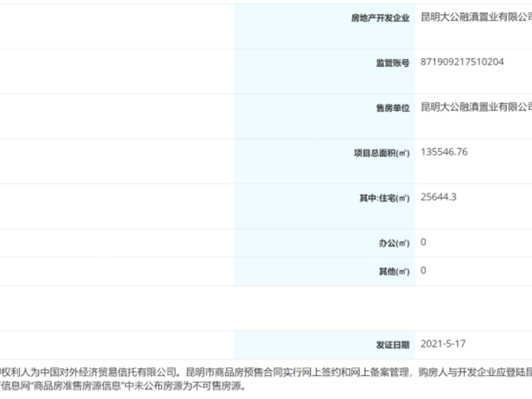The image size is (532, 399).
Task: Click the residential area value 25644.3
Action: (438, 197)
